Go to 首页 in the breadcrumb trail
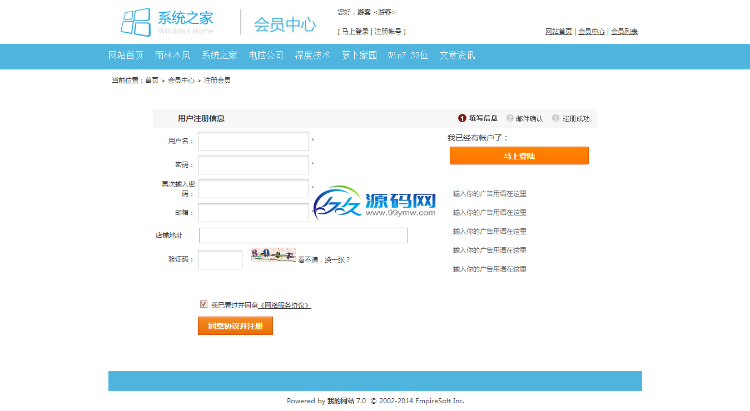This screenshot has height=411, width=750. (152, 80)
